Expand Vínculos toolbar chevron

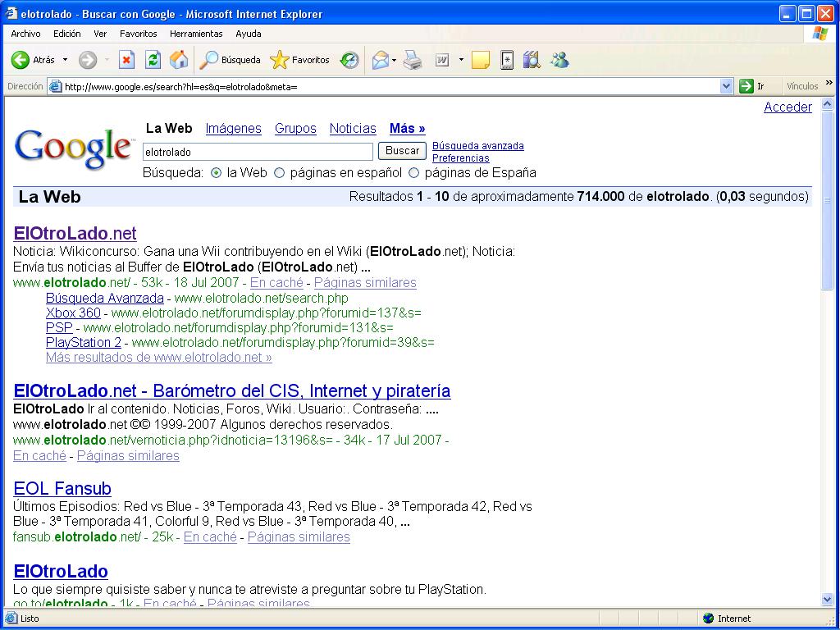tap(829, 83)
